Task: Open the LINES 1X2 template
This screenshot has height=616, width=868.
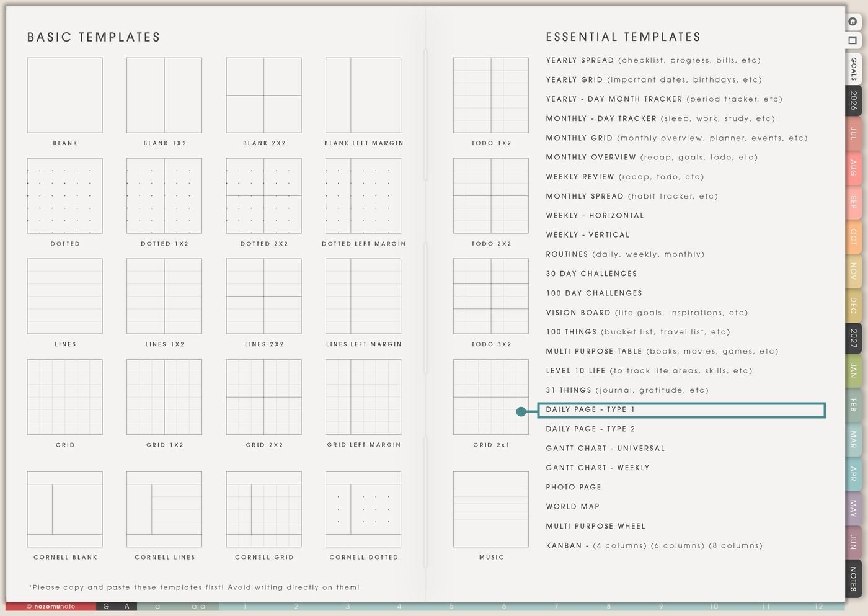Action: [164, 297]
